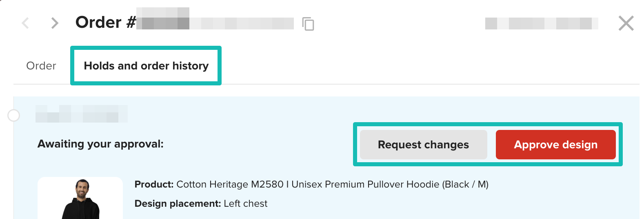The width and height of the screenshot is (644, 219).
Task: Approve the design with the red button
Action: (x=555, y=145)
